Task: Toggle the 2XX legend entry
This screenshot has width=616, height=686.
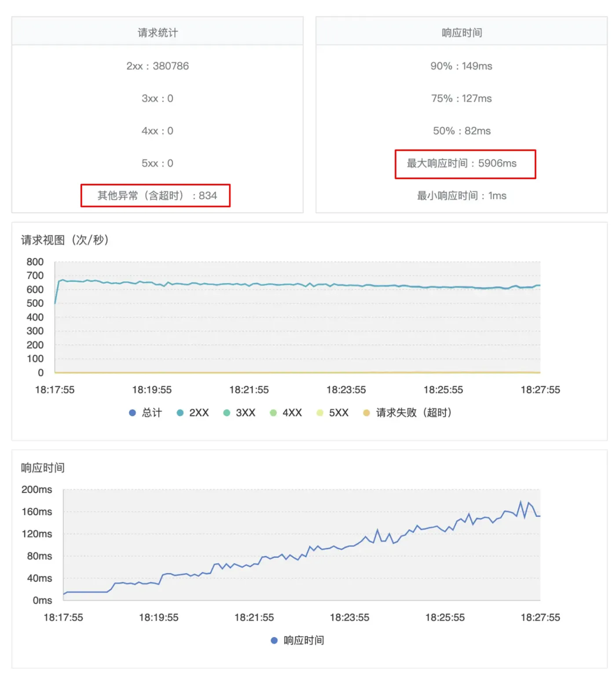Action: click(193, 413)
